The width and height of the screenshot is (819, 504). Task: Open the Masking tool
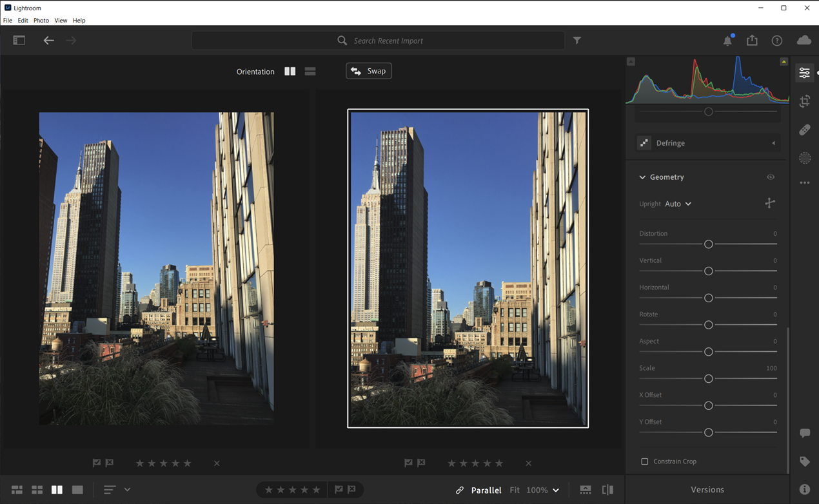click(804, 158)
